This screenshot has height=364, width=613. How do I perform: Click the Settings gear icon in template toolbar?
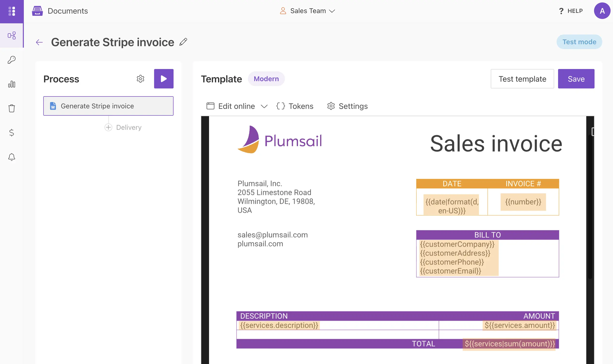pos(331,106)
